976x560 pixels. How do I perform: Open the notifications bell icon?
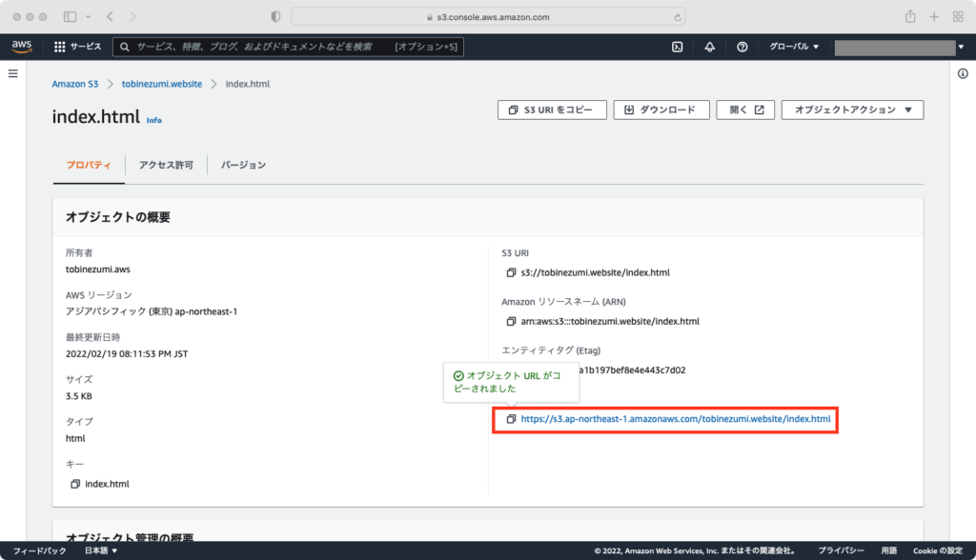click(x=709, y=47)
